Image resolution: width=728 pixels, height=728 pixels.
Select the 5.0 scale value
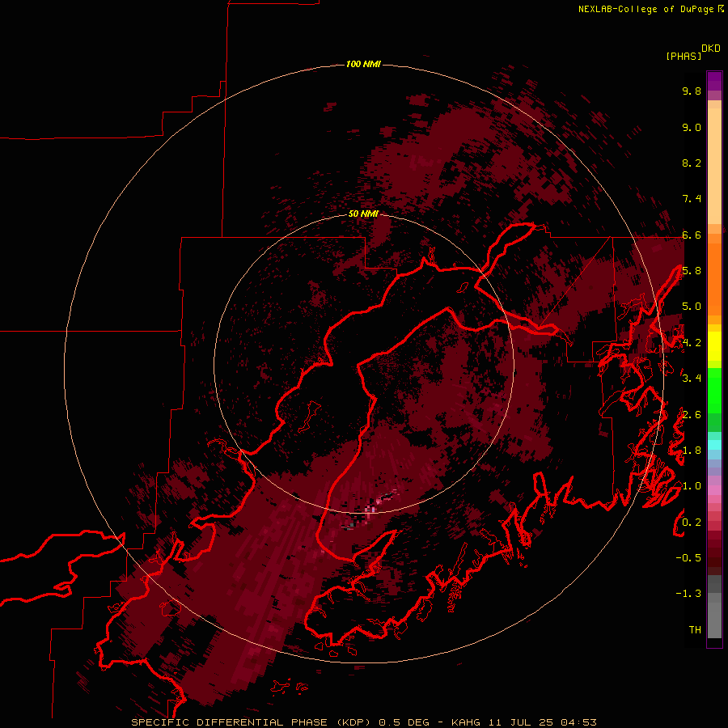pyautogui.click(x=692, y=307)
